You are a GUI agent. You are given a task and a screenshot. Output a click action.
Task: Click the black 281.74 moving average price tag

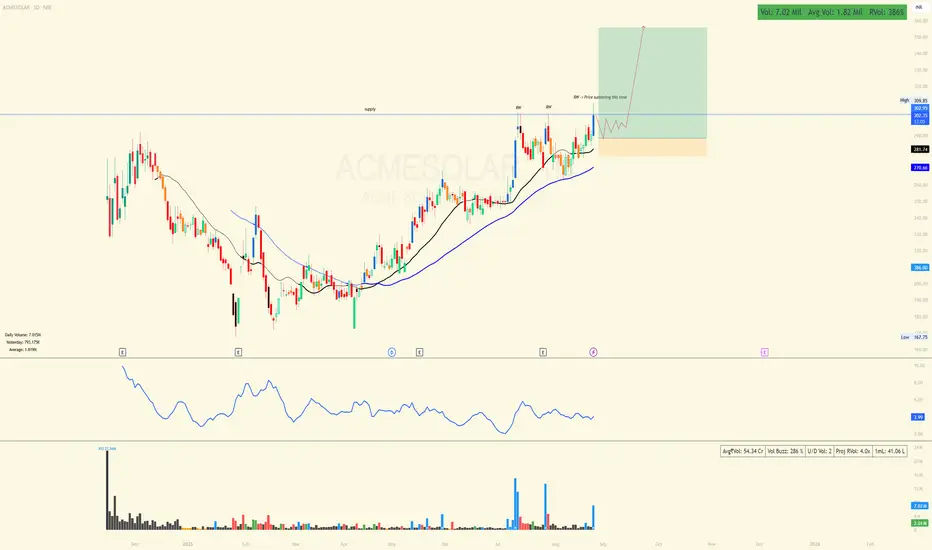tap(920, 149)
